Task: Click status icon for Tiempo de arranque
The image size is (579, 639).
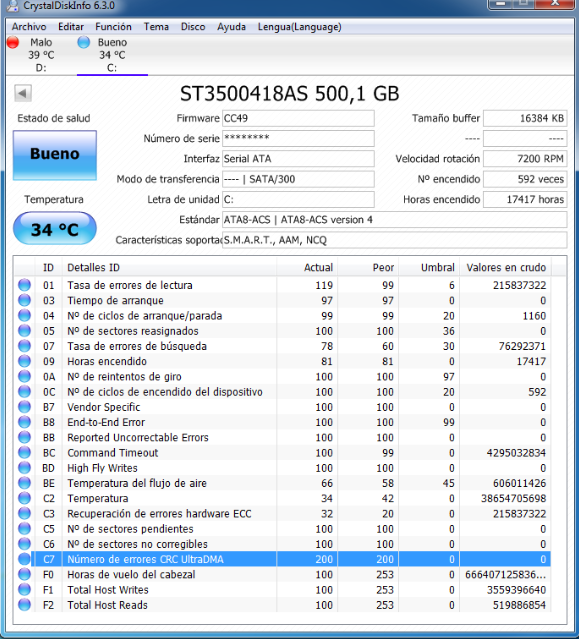Action: [x=24, y=300]
